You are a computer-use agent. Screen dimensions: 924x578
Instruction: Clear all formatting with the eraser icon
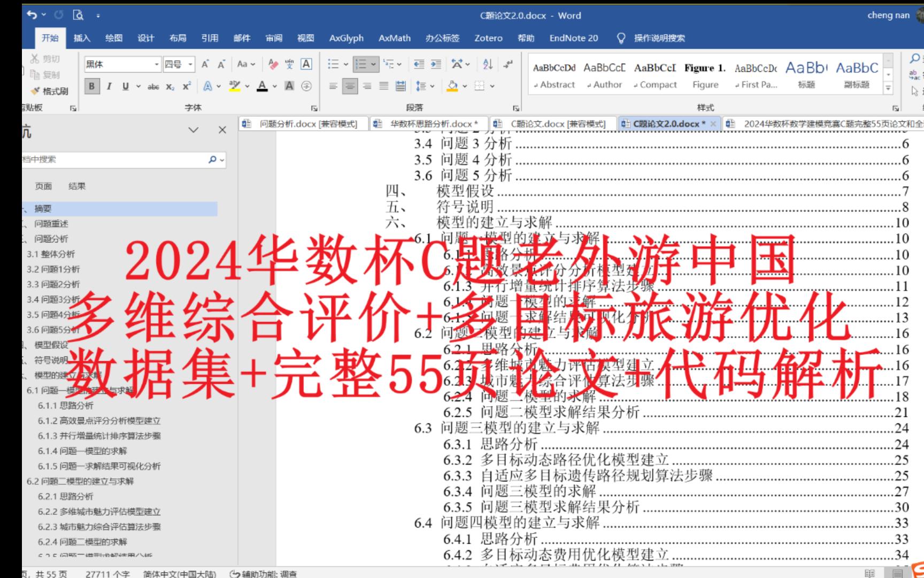pyautogui.click(x=273, y=64)
